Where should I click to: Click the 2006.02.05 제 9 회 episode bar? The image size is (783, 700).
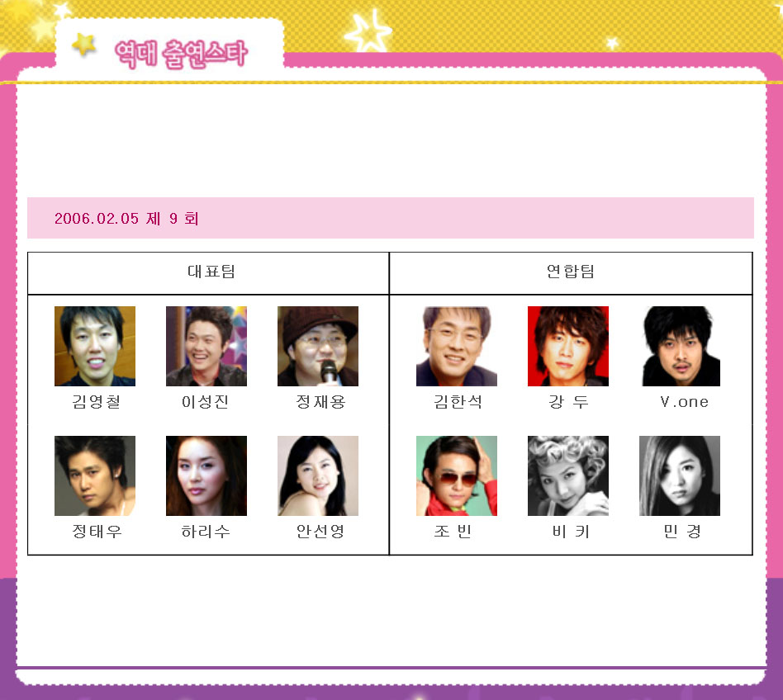(x=391, y=218)
